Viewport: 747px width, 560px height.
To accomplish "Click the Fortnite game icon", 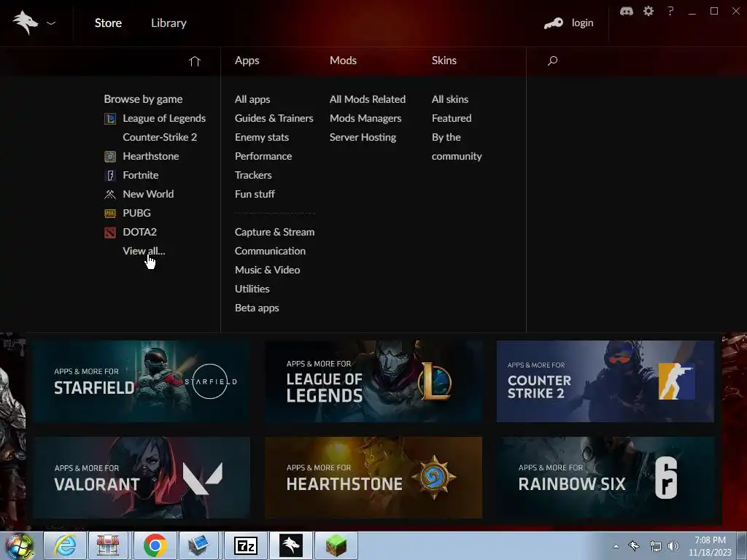I will tap(110, 175).
